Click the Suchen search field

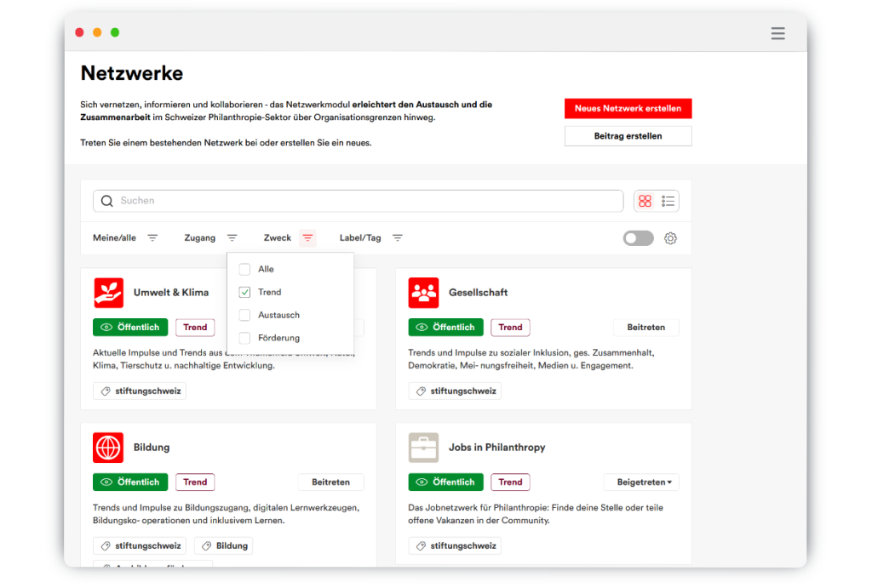pyautogui.click(x=366, y=201)
